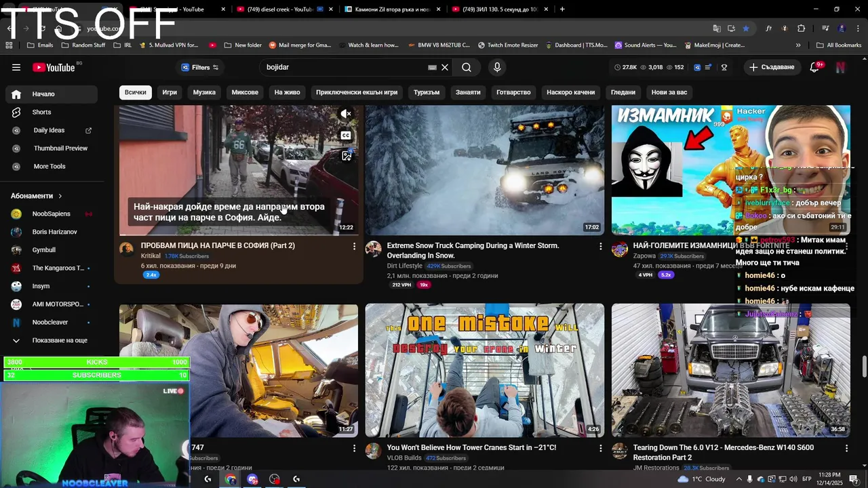Open Daily Ideas in the sidebar

[51, 130]
